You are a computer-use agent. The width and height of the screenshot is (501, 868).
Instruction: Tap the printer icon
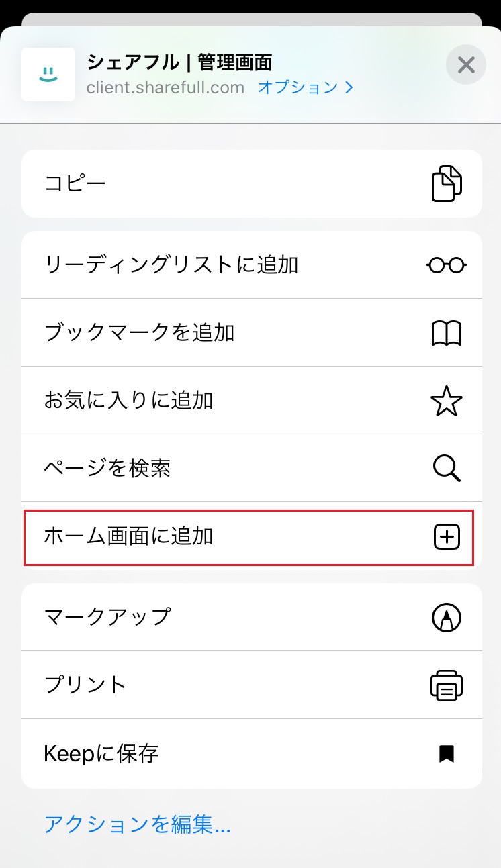(x=446, y=685)
